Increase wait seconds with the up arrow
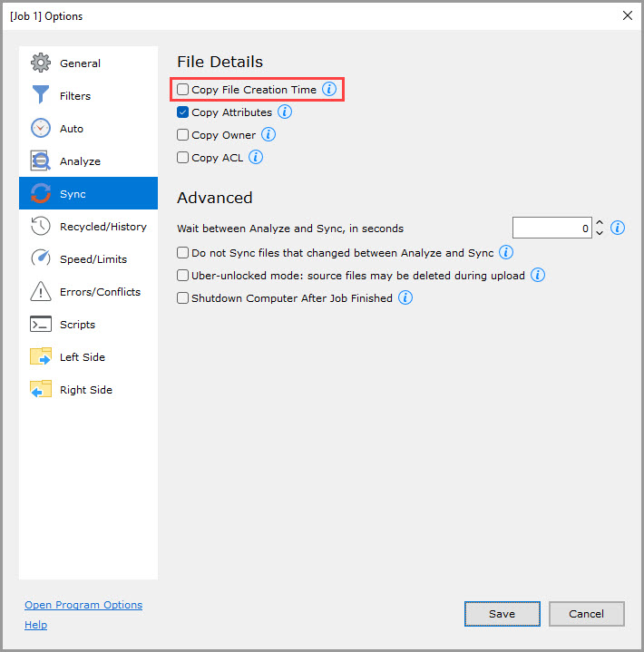The image size is (644, 652). tap(600, 223)
